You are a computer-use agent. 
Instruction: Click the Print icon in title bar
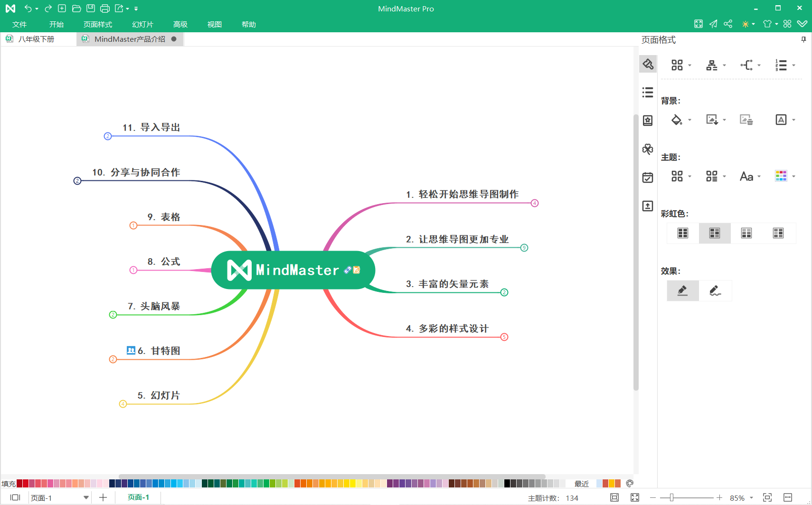tap(105, 9)
